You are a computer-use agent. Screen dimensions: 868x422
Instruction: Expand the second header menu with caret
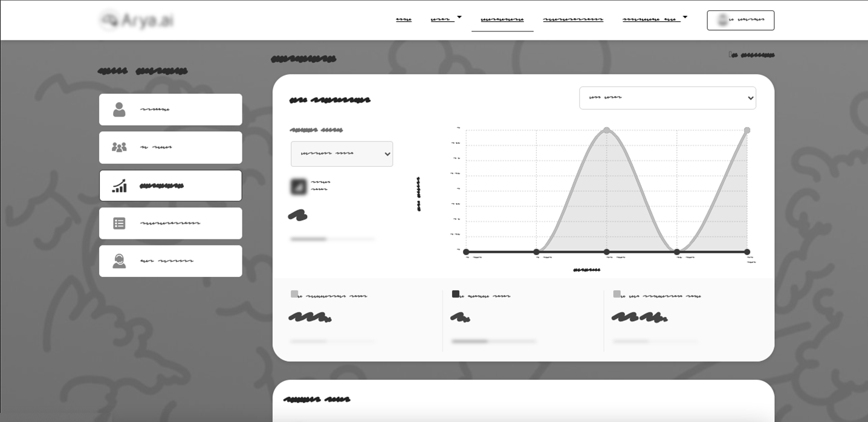click(x=446, y=19)
